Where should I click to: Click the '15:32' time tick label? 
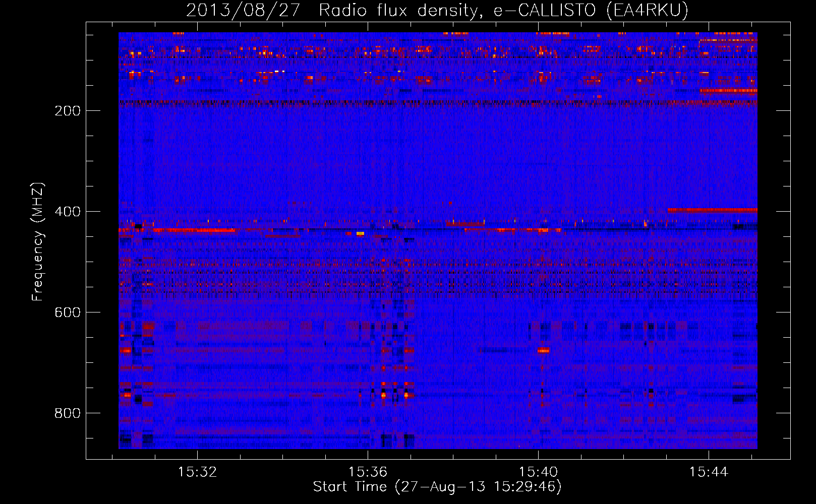(x=197, y=472)
